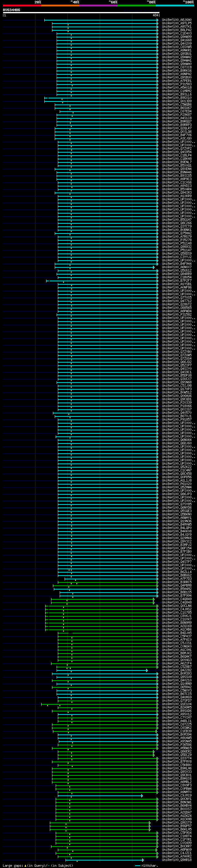Click the cyan ~100% identity legend swatch
The width and height of the screenshot is (197, 868).
[x=175, y=6]
